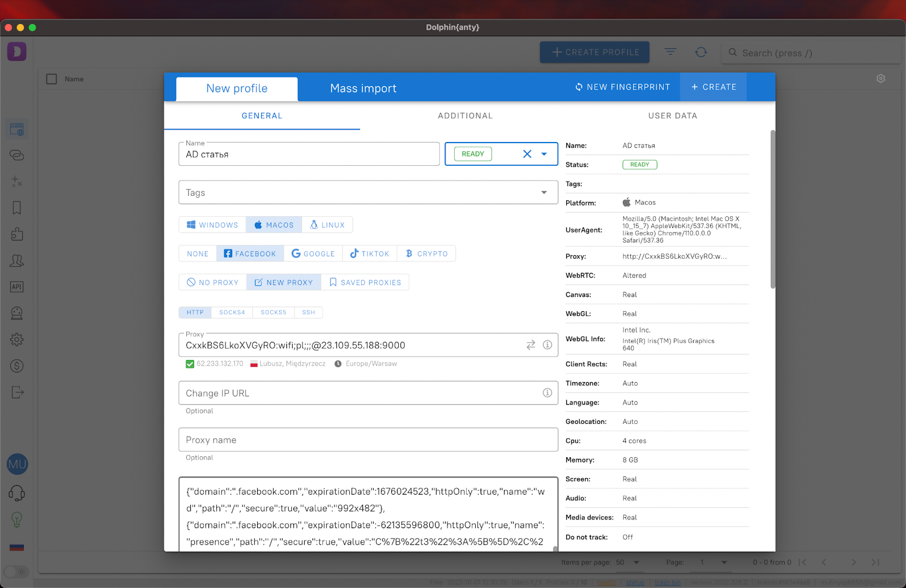Select the SOCKS4 proxy type
This screenshot has width=906, height=588.
pyautogui.click(x=232, y=312)
